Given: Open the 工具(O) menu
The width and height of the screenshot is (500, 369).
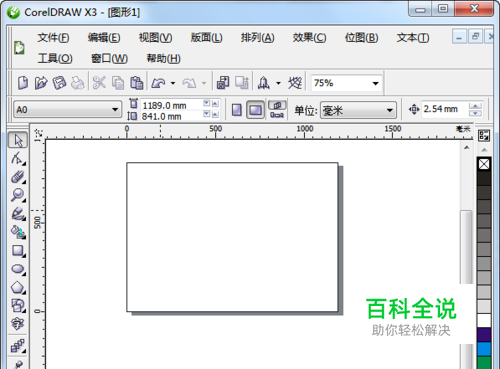Looking at the screenshot, I should pyautogui.click(x=55, y=58).
